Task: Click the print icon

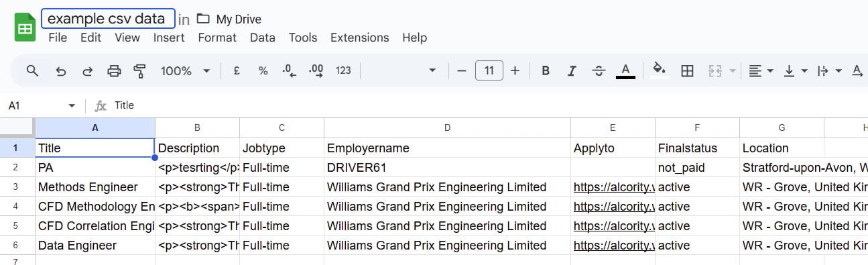Action: coord(115,70)
